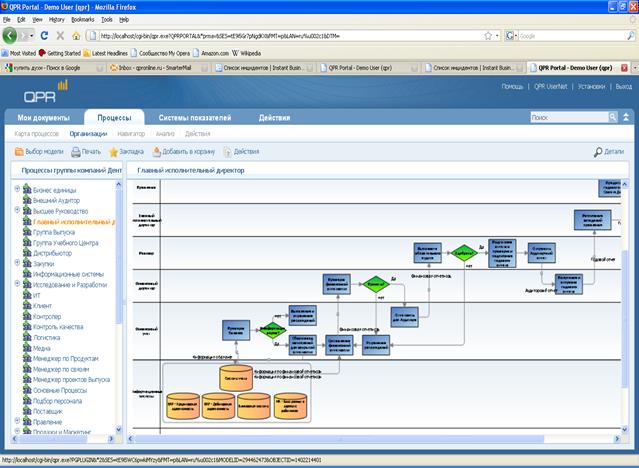Open Навигатор sub-tab
This screenshot has width=639, height=468.
[131, 134]
